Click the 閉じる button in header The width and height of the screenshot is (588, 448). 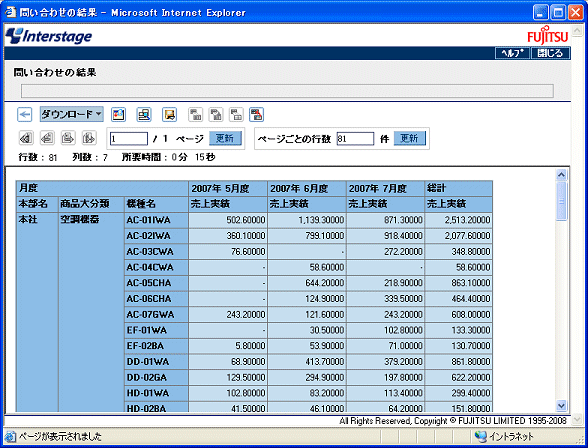click(550, 53)
